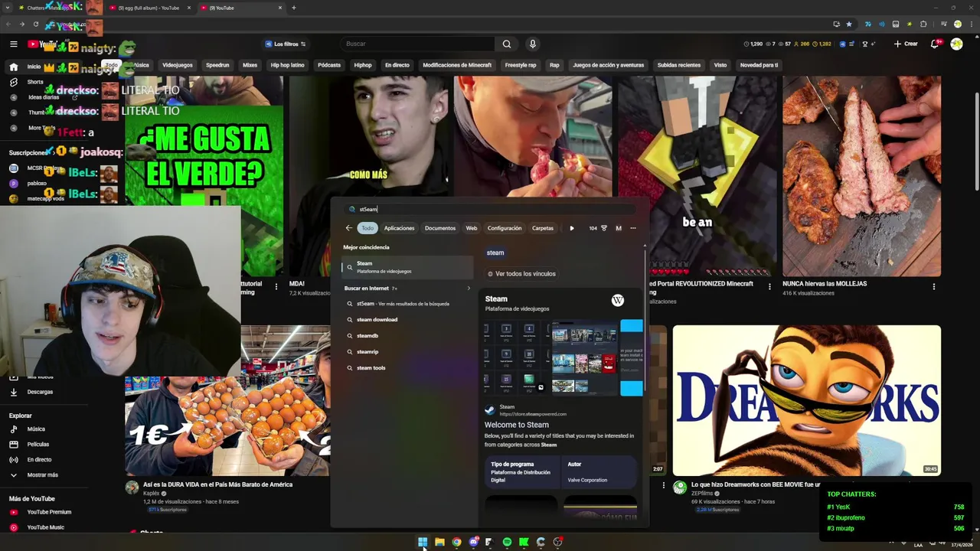Open Spotify from the taskbar
Image resolution: width=980 pixels, height=551 pixels.
[507, 542]
